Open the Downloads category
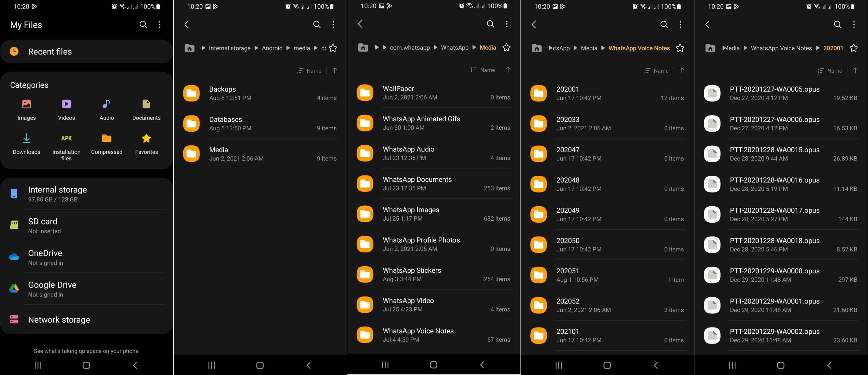 (26, 144)
